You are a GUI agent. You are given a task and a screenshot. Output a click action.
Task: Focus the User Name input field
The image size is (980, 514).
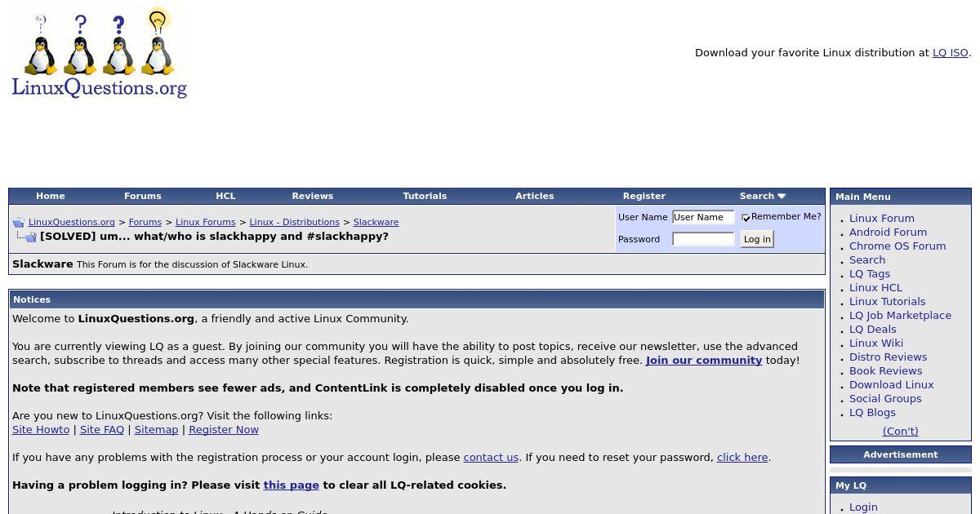point(703,217)
